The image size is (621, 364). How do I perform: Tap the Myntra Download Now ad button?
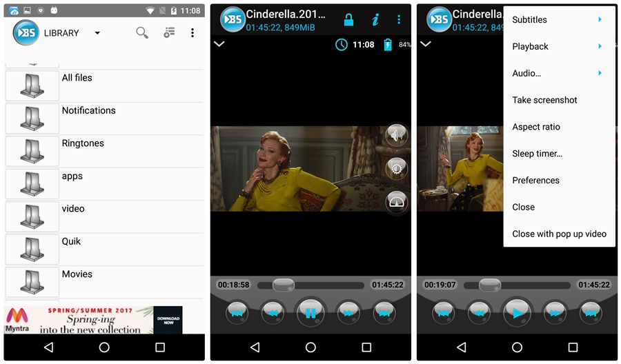coord(168,320)
